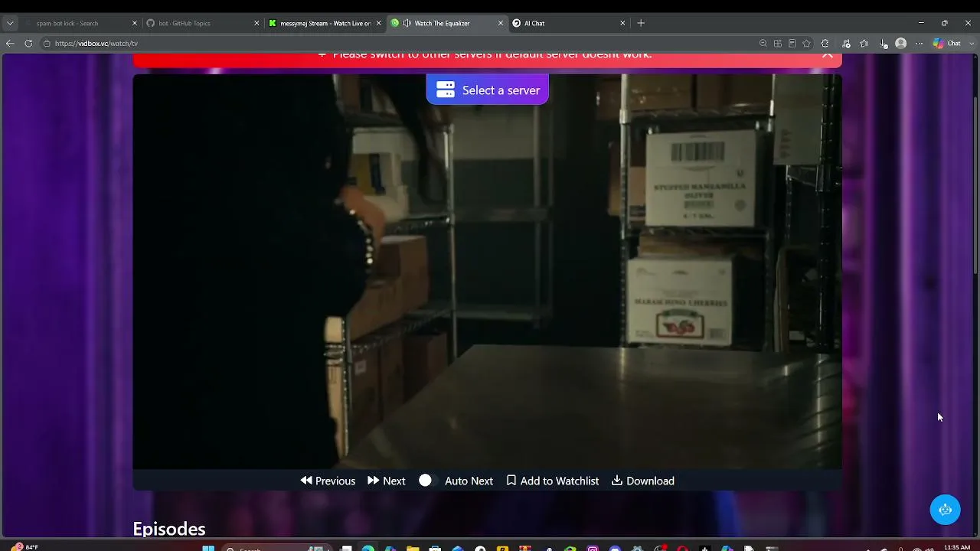Screen dimensions: 980x551
Task: Open the taskbar clock showing 11:35 AM
Action: pos(957,547)
